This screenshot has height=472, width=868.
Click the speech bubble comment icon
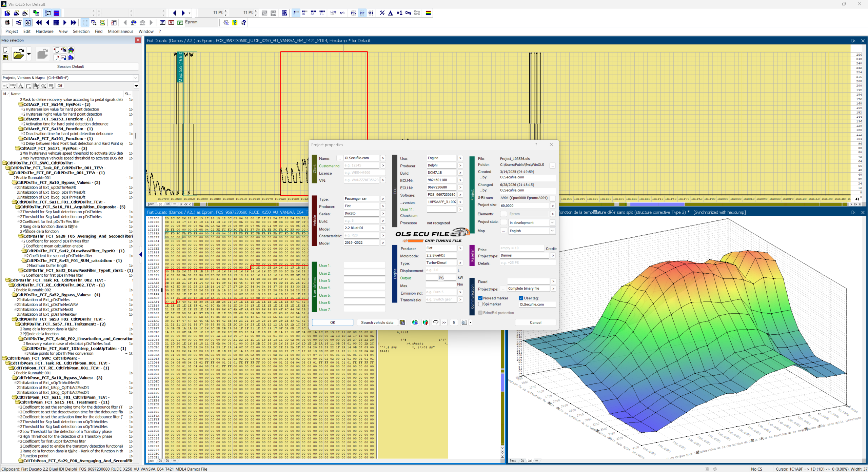tap(436, 322)
